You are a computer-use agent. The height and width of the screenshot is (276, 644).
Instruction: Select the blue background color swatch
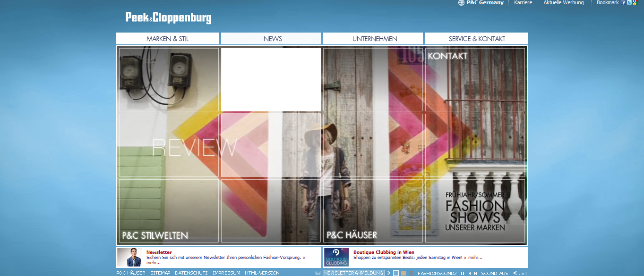pos(396,273)
